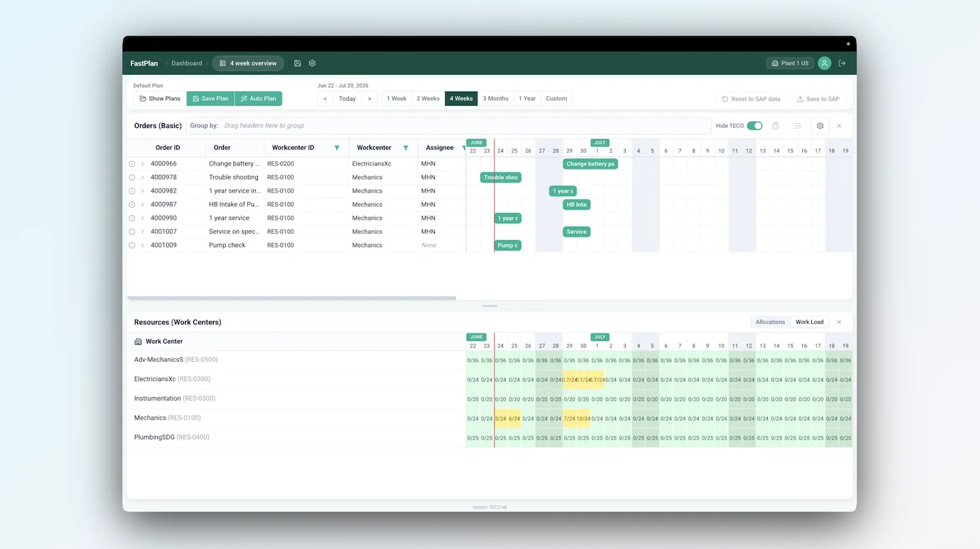
Task: Switch to 1 Year view
Action: [x=527, y=99]
